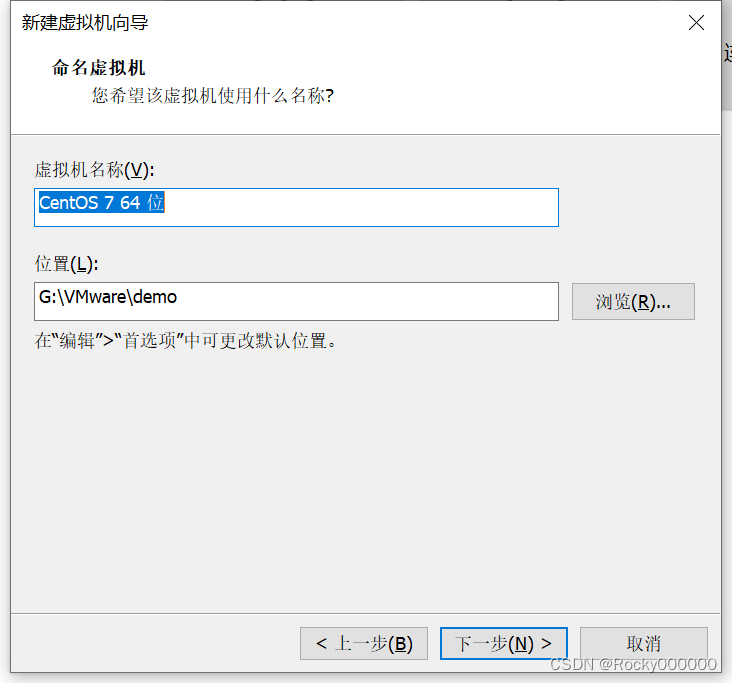The image size is (732, 683).
Task: Cancel the wizard with 取消
Action: pos(644,643)
